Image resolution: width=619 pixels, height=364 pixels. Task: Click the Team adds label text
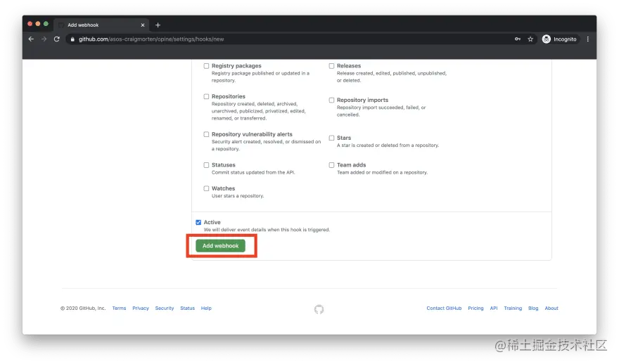click(x=351, y=165)
